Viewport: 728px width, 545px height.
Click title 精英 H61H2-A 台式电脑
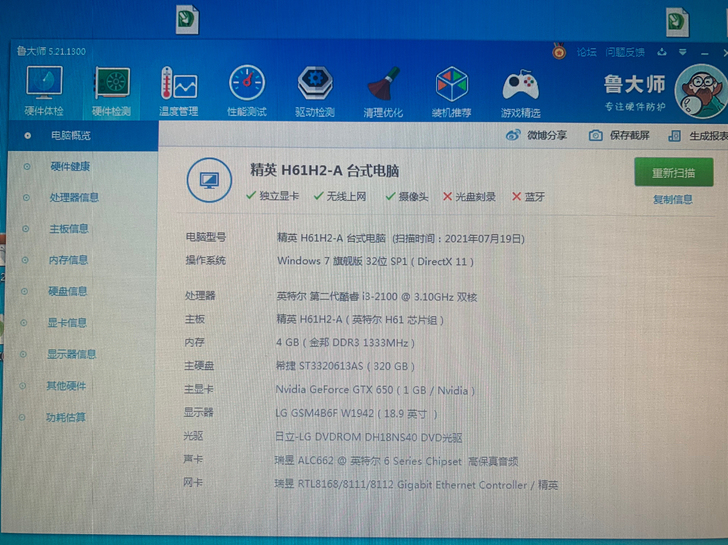tap(325, 170)
